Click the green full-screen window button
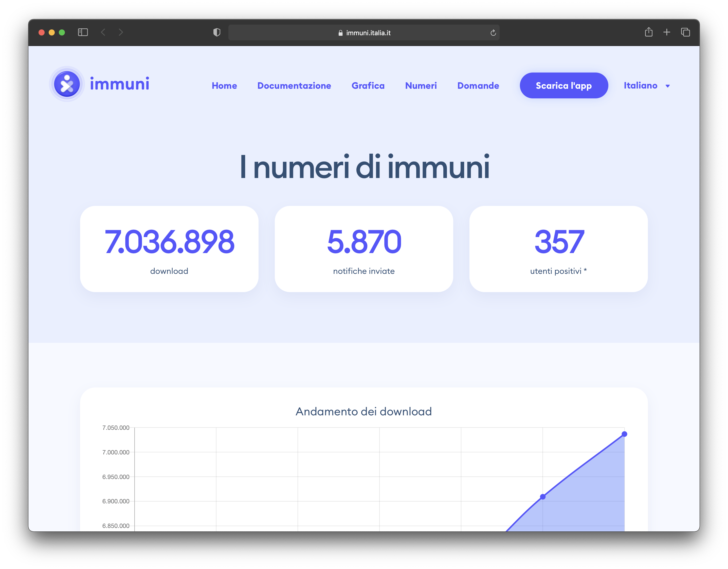The width and height of the screenshot is (728, 569). (62, 32)
